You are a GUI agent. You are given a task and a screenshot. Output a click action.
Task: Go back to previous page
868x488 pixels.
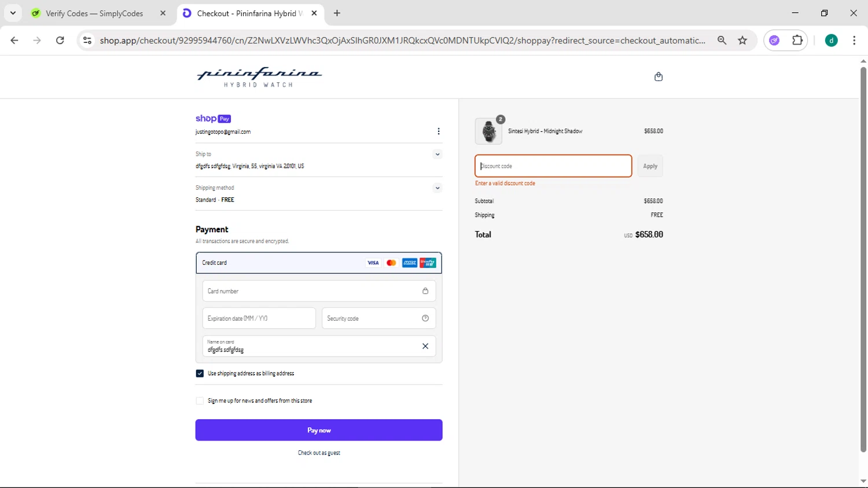(x=14, y=41)
